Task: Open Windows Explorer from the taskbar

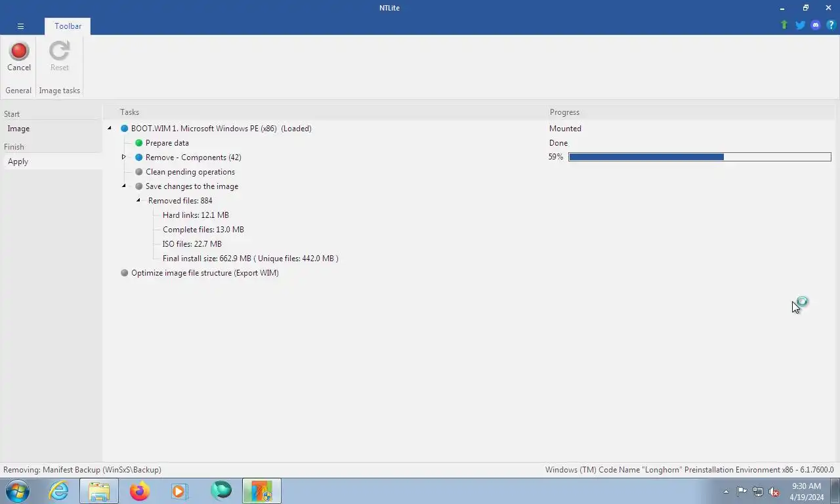Action: click(99, 491)
